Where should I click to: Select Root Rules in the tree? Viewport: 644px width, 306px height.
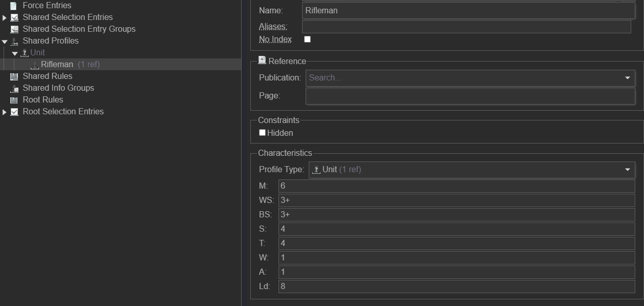43,100
